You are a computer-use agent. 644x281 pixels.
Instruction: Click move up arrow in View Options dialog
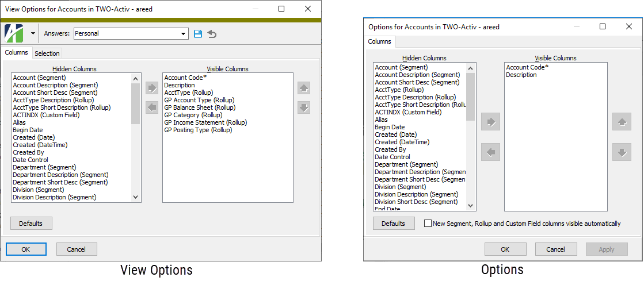(x=304, y=88)
